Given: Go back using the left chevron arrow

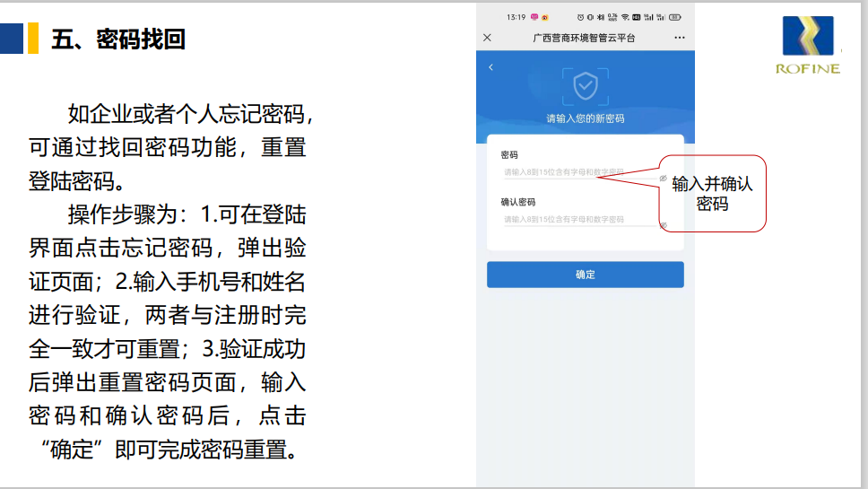Looking at the screenshot, I should click(490, 68).
